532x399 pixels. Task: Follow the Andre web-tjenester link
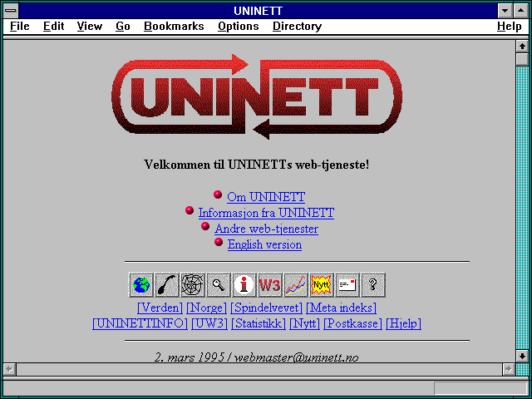click(x=266, y=229)
